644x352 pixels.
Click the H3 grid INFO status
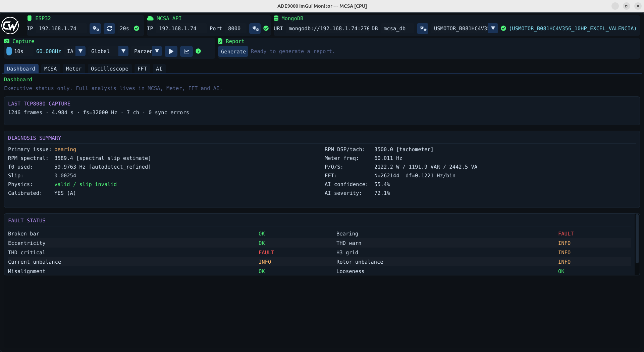[564, 253]
